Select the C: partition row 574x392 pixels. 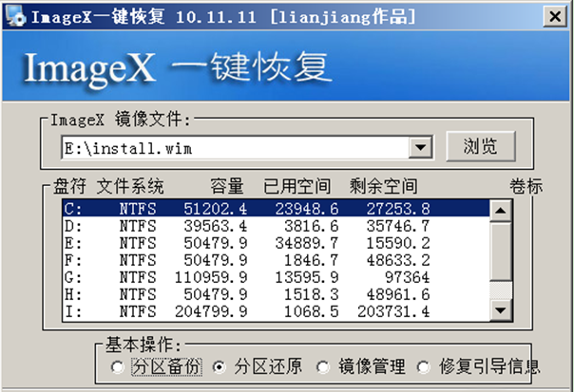[x=277, y=209]
